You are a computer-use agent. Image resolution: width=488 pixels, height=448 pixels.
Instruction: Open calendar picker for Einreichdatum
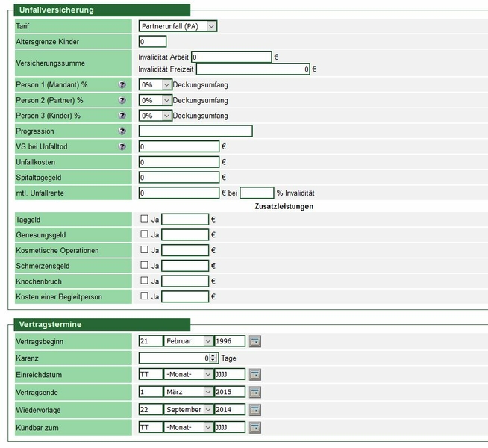[255, 375]
